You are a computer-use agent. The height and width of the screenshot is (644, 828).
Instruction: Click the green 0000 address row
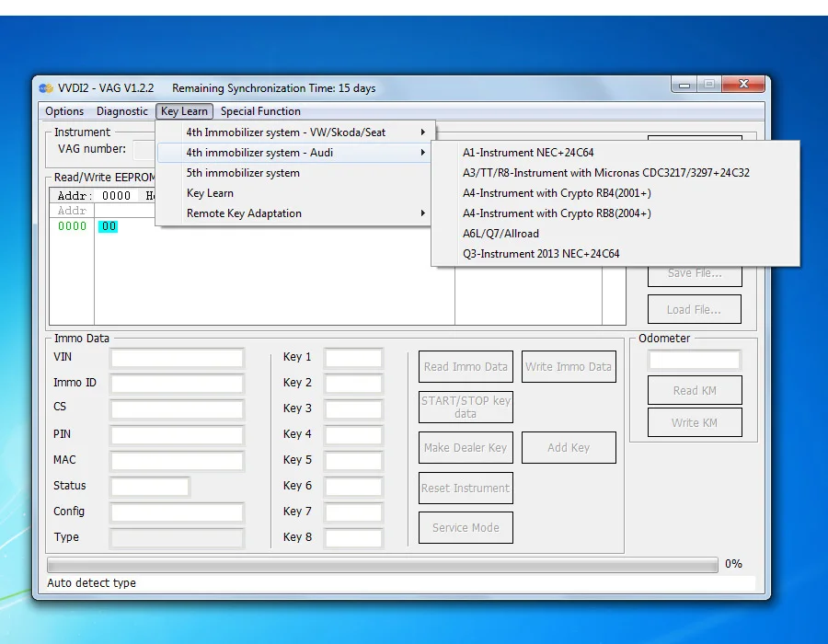point(73,226)
